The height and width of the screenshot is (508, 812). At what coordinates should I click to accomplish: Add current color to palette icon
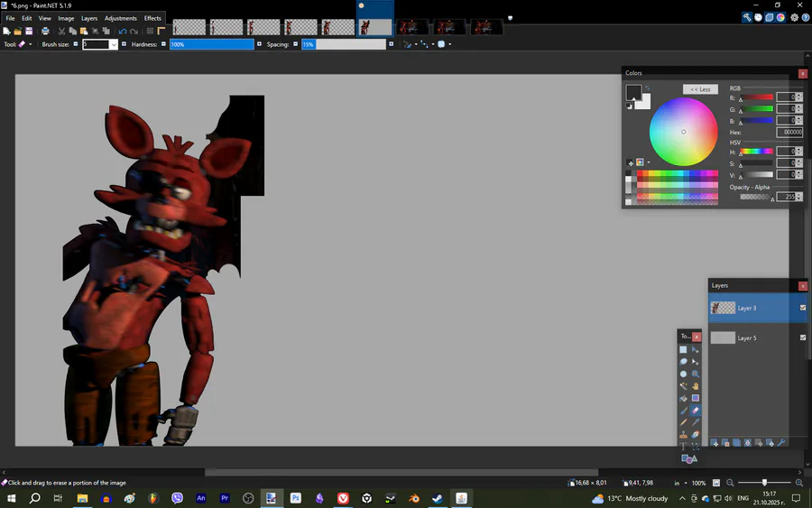coord(630,162)
